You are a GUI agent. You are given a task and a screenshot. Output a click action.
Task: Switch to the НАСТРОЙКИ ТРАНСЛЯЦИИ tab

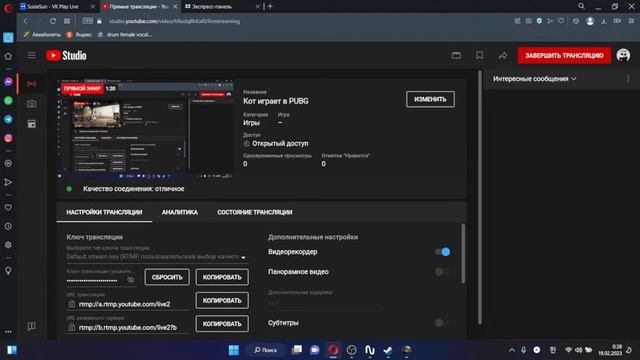coord(104,212)
